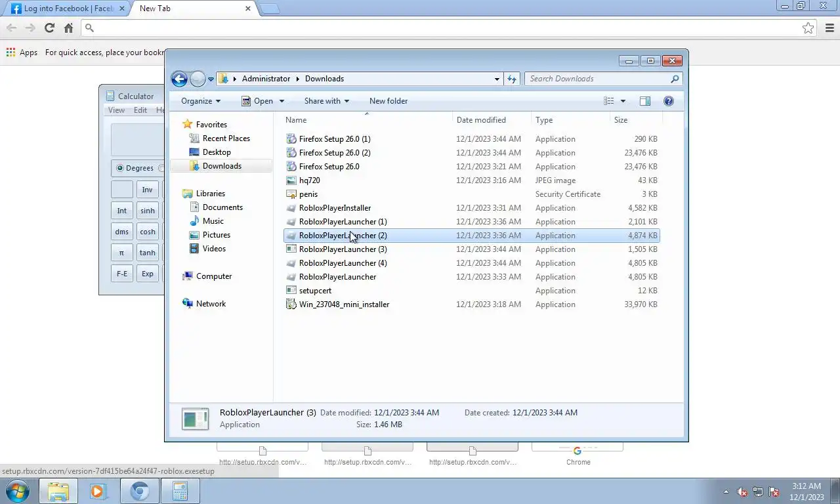The width and height of the screenshot is (840, 504).
Task: Select Pictures library
Action: [216, 235]
